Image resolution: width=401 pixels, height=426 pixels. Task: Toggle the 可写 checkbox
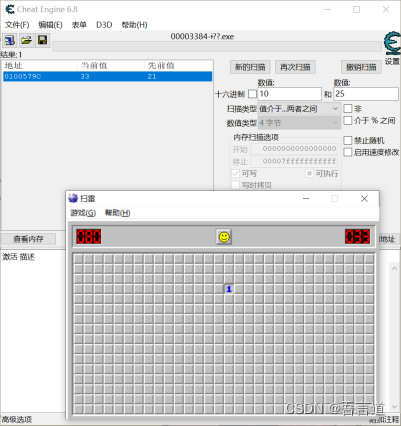[235, 174]
